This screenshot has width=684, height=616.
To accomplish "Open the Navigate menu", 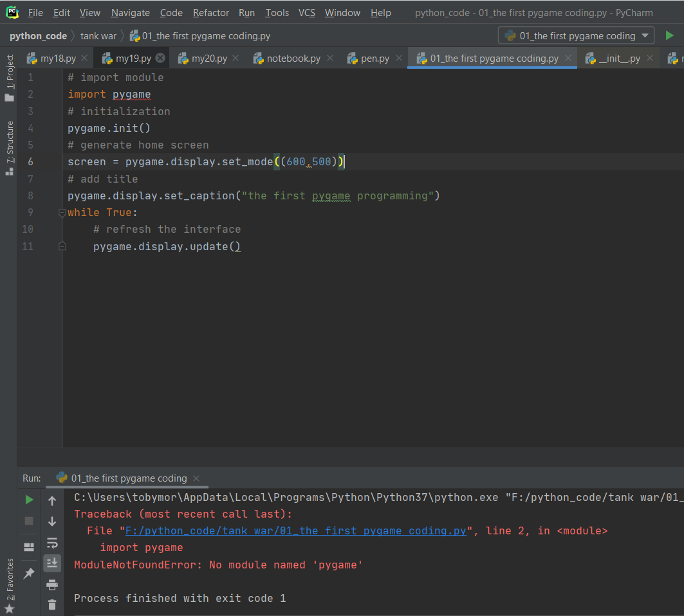I will 130,13.
